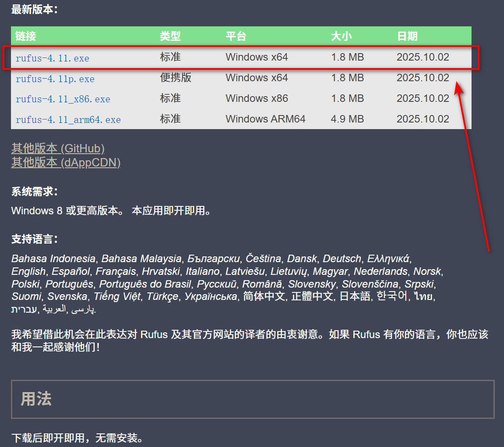Download the rufus-4.11.exe standard x64 file

[52, 58]
